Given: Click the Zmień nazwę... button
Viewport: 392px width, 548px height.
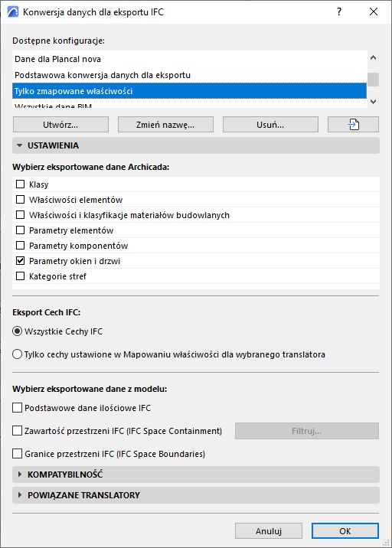Looking at the screenshot, I should 165,125.
